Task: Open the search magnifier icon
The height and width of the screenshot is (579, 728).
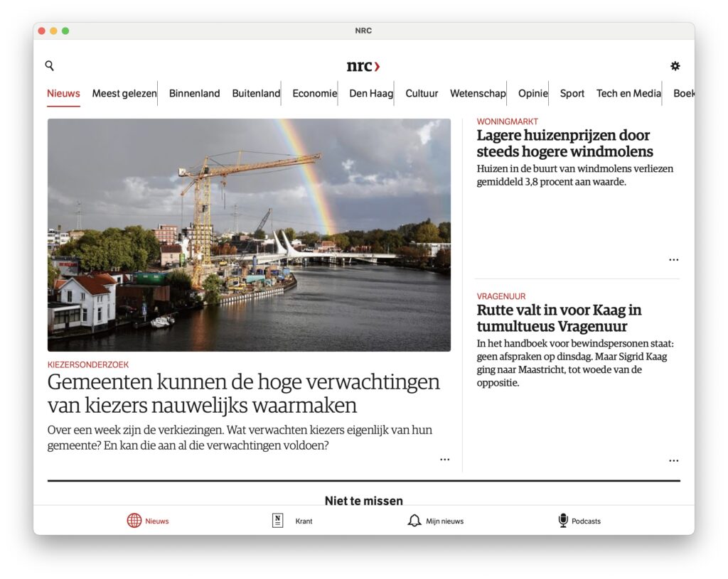Action: pyautogui.click(x=50, y=66)
